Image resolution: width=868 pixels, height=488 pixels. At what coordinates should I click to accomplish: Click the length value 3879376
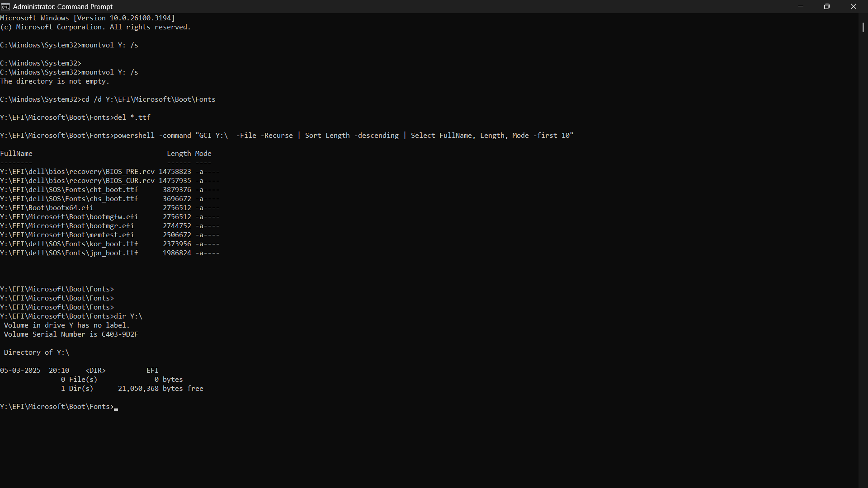(x=177, y=190)
